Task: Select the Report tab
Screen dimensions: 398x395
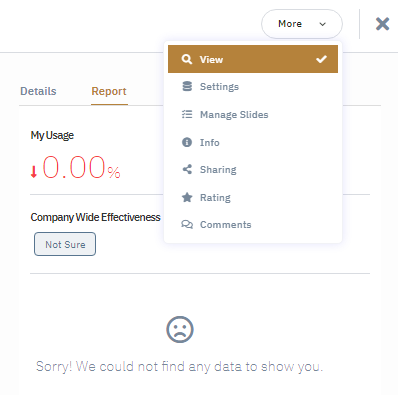Action: click(x=109, y=91)
